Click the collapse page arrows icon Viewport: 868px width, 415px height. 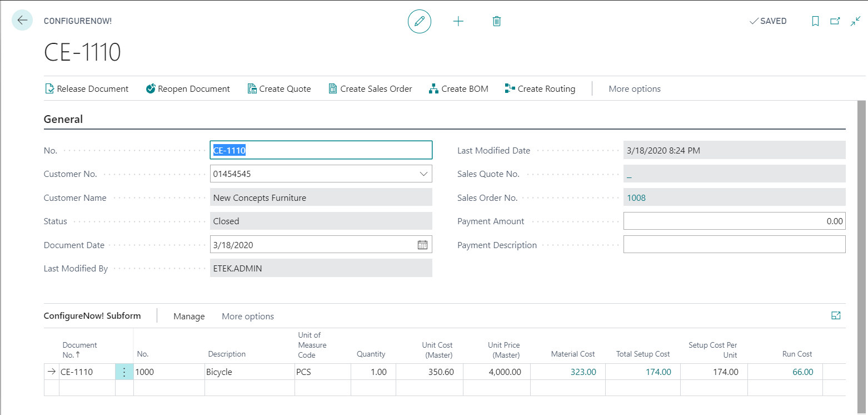tap(855, 21)
